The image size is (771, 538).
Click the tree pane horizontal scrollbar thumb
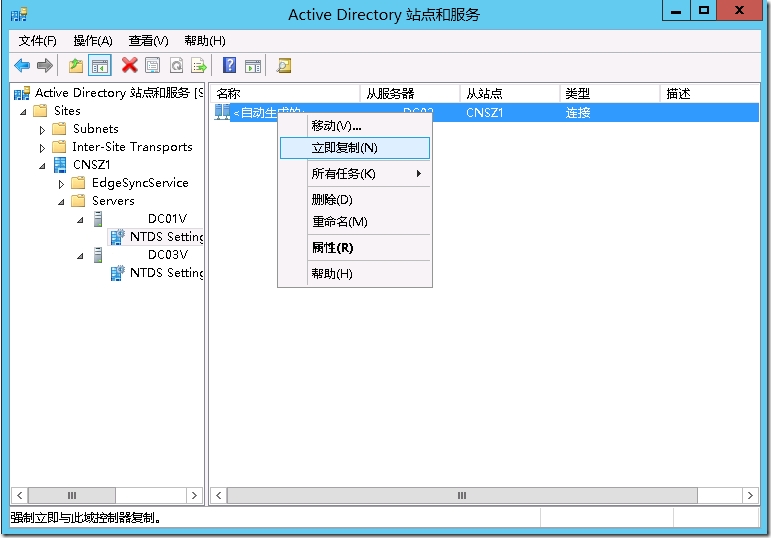pos(72,495)
